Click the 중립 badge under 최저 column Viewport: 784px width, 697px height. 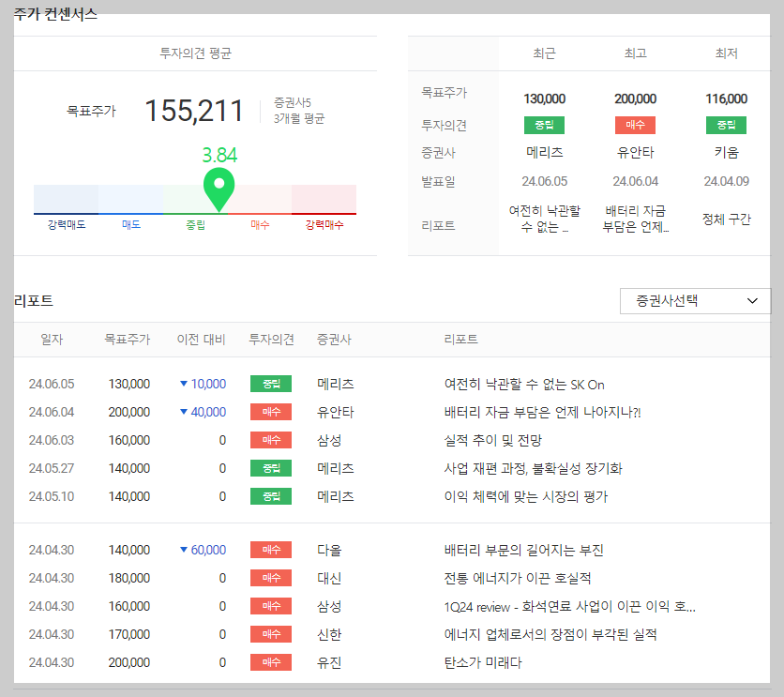click(x=726, y=125)
